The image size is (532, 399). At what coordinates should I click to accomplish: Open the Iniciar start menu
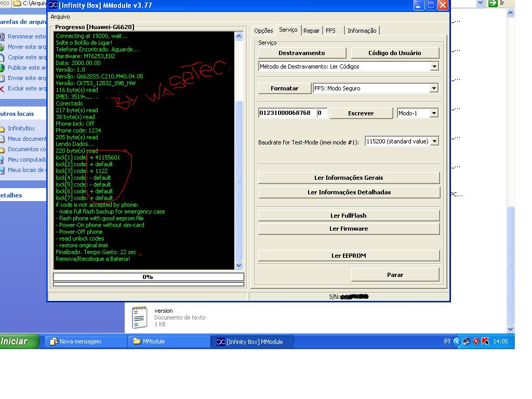(x=19, y=341)
